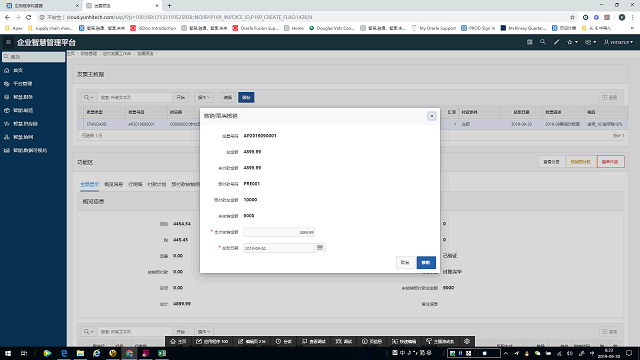The height and width of the screenshot is (360, 640).
Task: Open the user account dropdown menu
Action: [x=618, y=42]
